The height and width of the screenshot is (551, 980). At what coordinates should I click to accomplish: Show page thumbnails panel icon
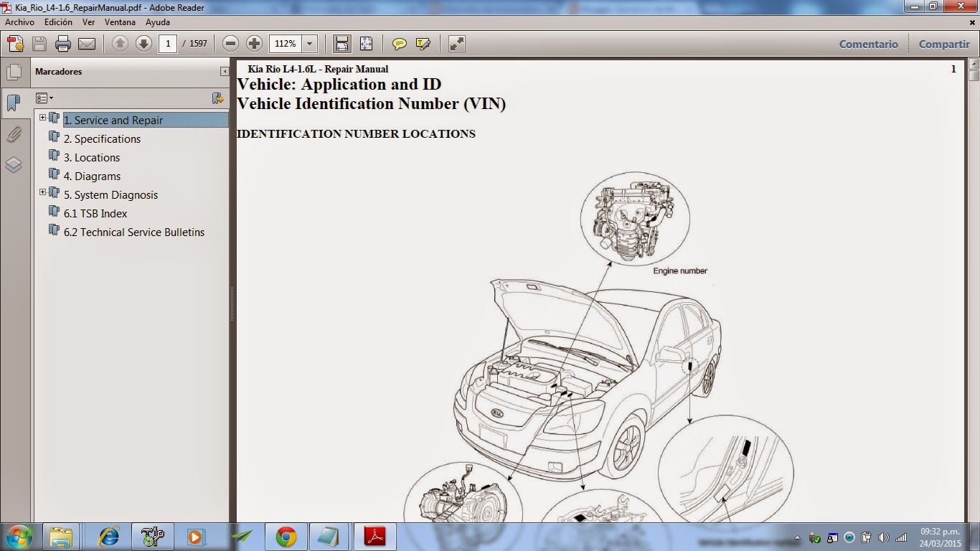13,72
